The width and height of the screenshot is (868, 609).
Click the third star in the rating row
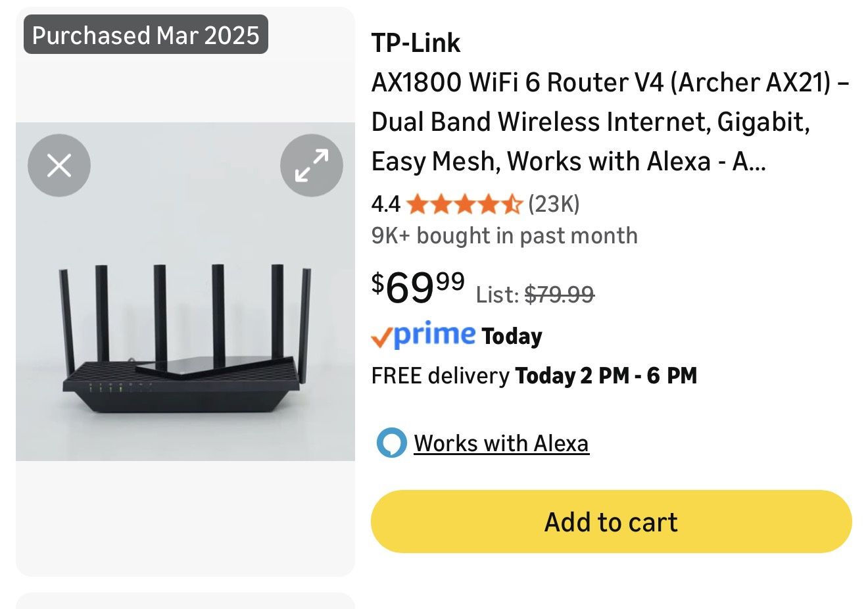[x=466, y=205]
